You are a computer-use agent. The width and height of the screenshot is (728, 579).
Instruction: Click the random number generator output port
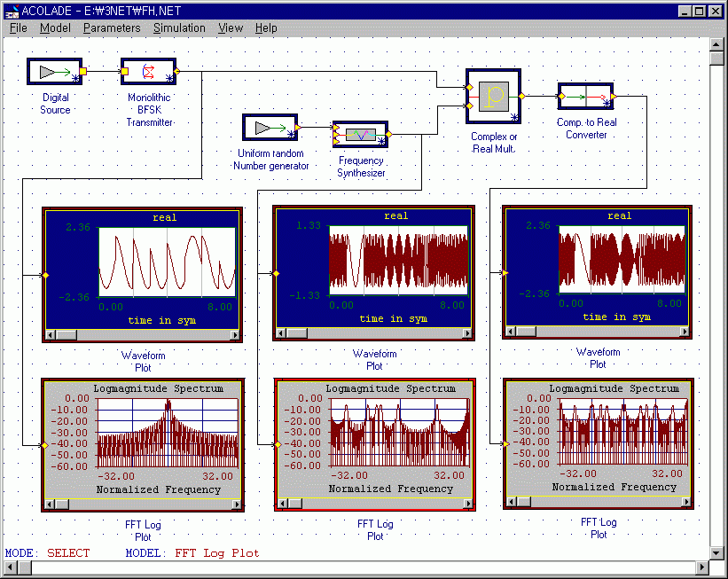tap(298, 127)
